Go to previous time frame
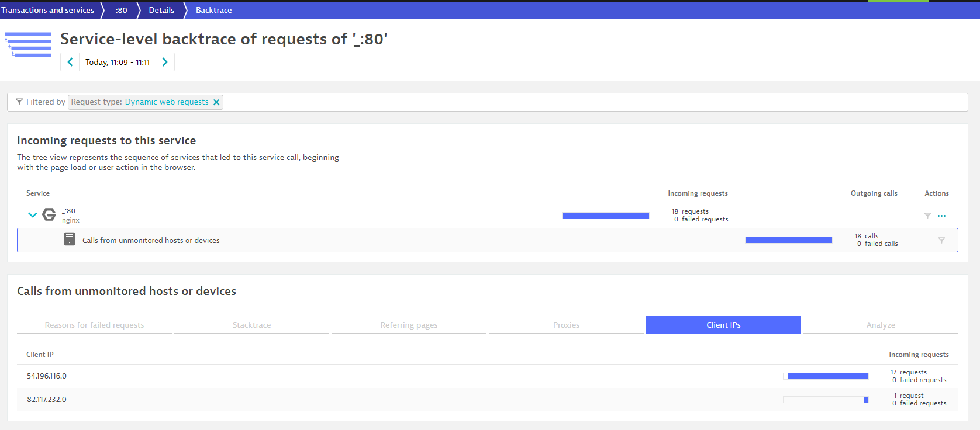 click(70, 62)
